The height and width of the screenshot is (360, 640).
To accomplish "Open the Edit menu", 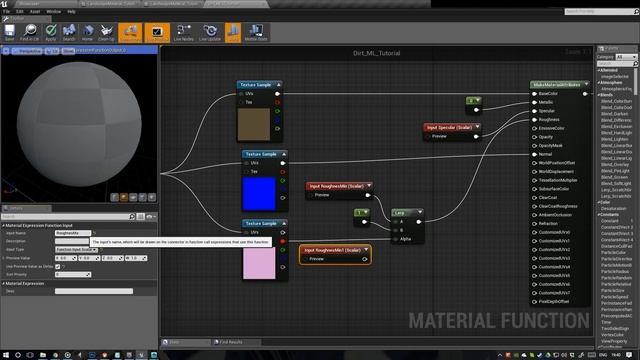I will tap(19, 11).
